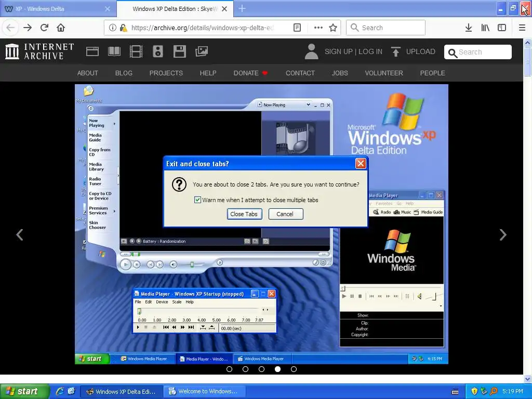Click the UPLOAD link
The height and width of the screenshot is (399, 532).
click(x=413, y=51)
